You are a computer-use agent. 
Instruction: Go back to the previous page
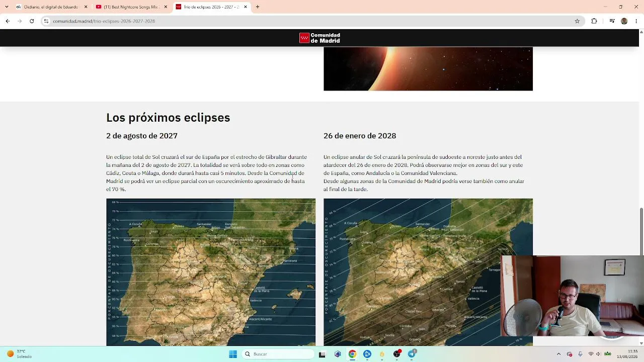8,21
